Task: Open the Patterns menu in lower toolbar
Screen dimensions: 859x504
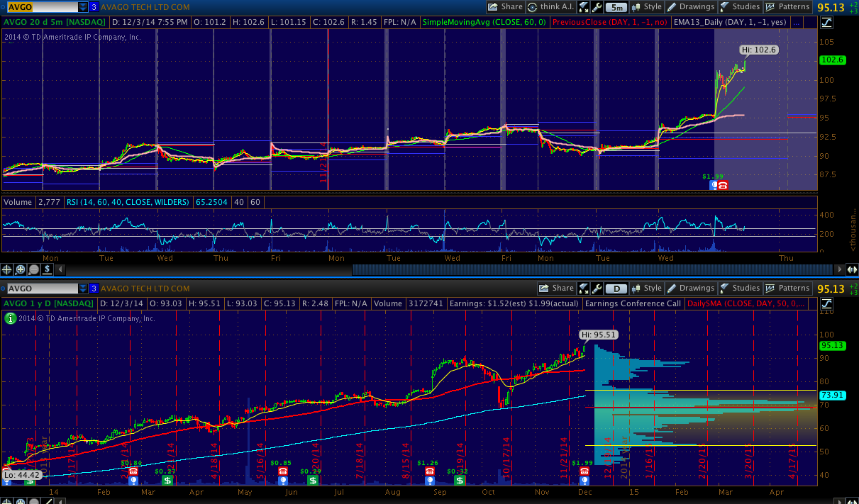Action: click(x=787, y=289)
